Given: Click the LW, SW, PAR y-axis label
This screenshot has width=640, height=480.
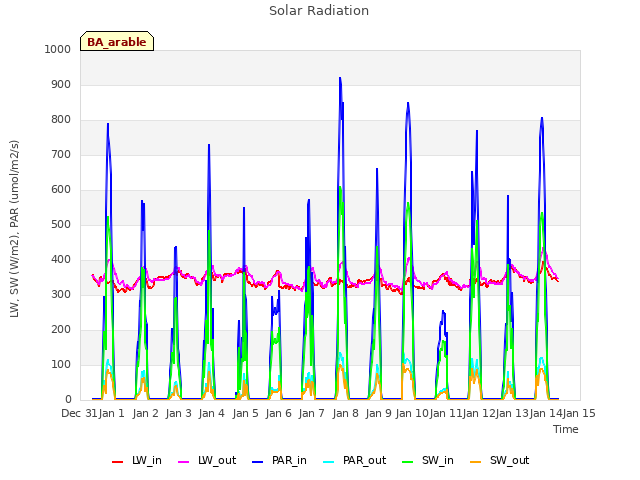Looking at the screenshot, I should [14, 229].
